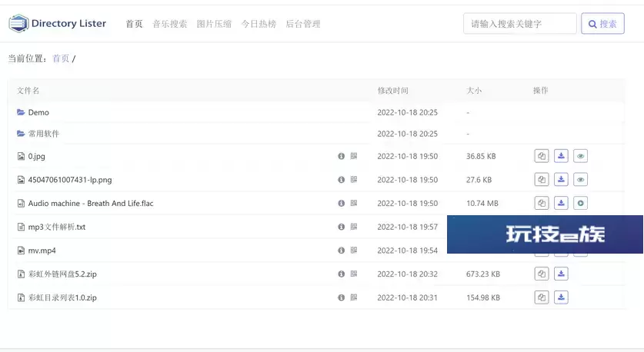644x352 pixels.
Task: Play the Breath And Life.flac audio
Action: (580, 203)
